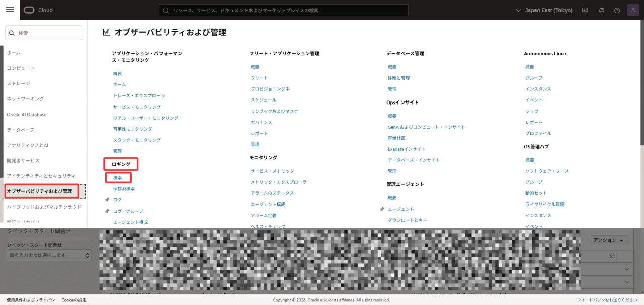Viewport: 644px width, 305px height.
Task: Click pin icon beside エージェント
Action: 382,209
